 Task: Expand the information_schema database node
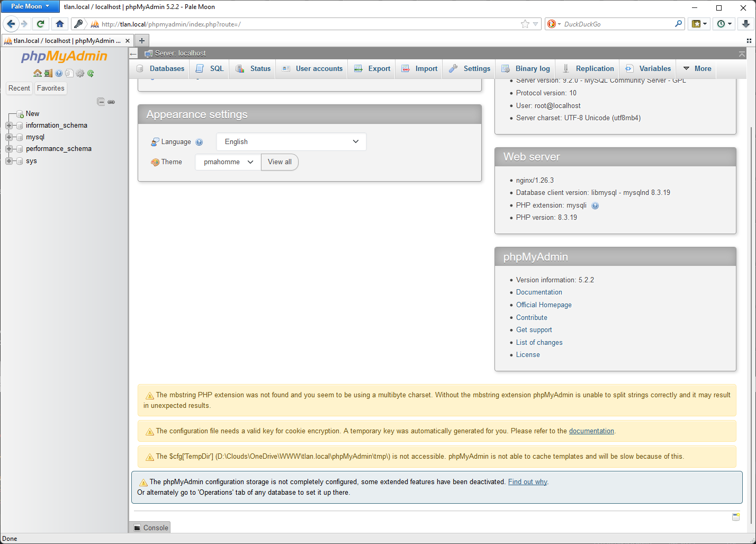pos(9,126)
